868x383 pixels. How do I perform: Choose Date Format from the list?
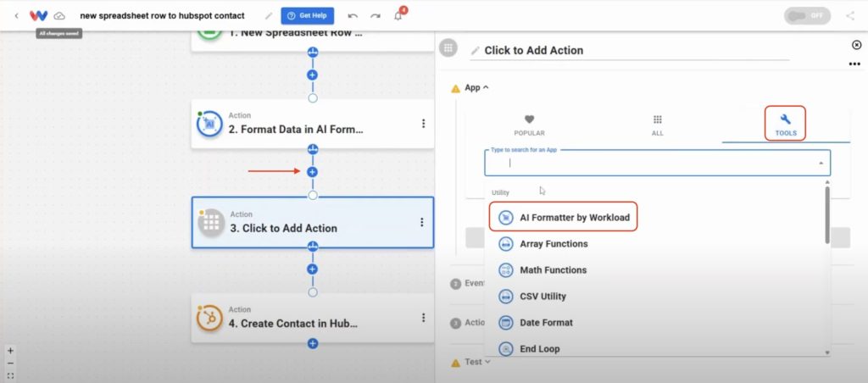[x=546, y=323]
